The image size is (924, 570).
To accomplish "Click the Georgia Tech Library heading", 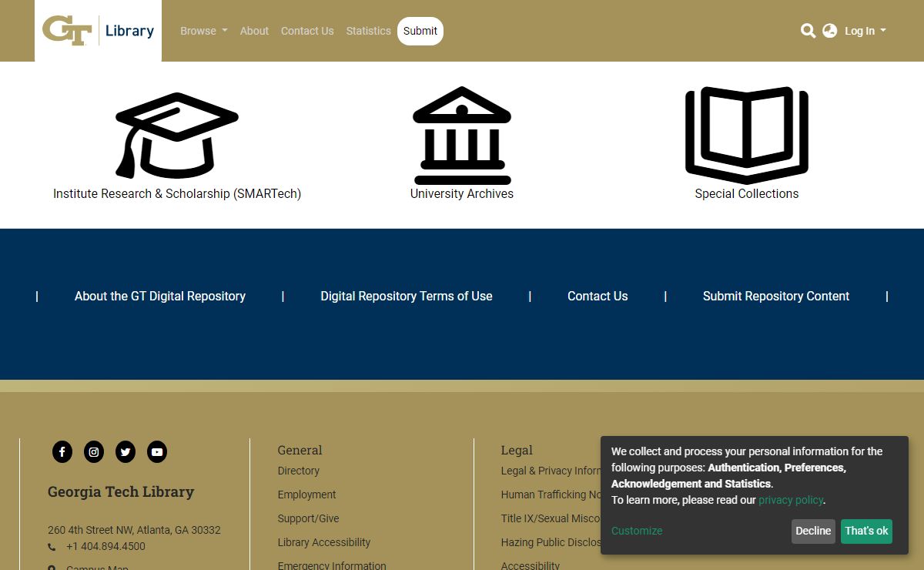I will (x=121, y=491).
